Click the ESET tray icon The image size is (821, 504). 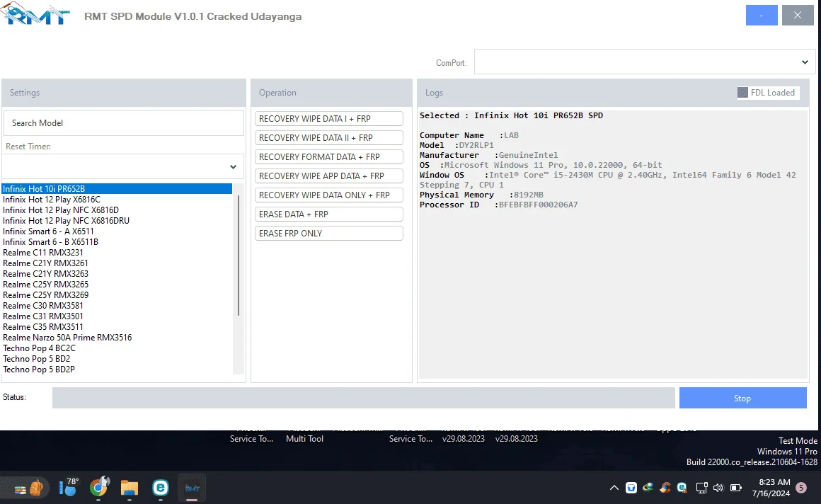pos(682,487)
